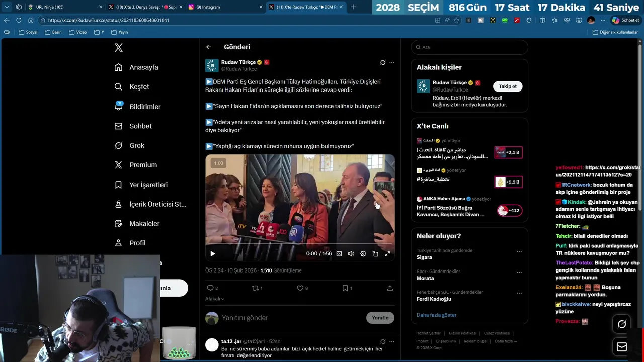This screenshot has width=644, height=362.
Task: Open more options on Rudaw Türkçe post
Action: coord(392,62)
